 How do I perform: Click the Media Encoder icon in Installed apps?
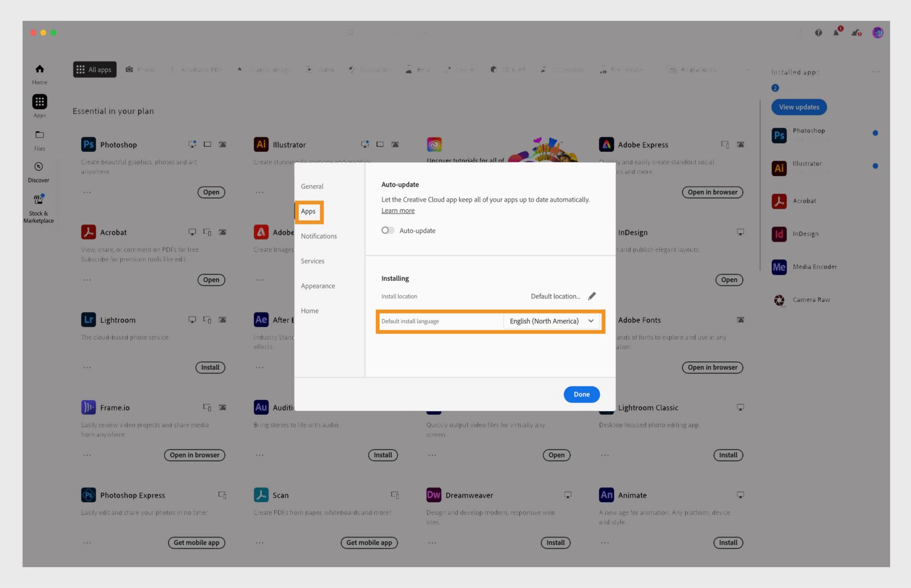click(779, 267)
